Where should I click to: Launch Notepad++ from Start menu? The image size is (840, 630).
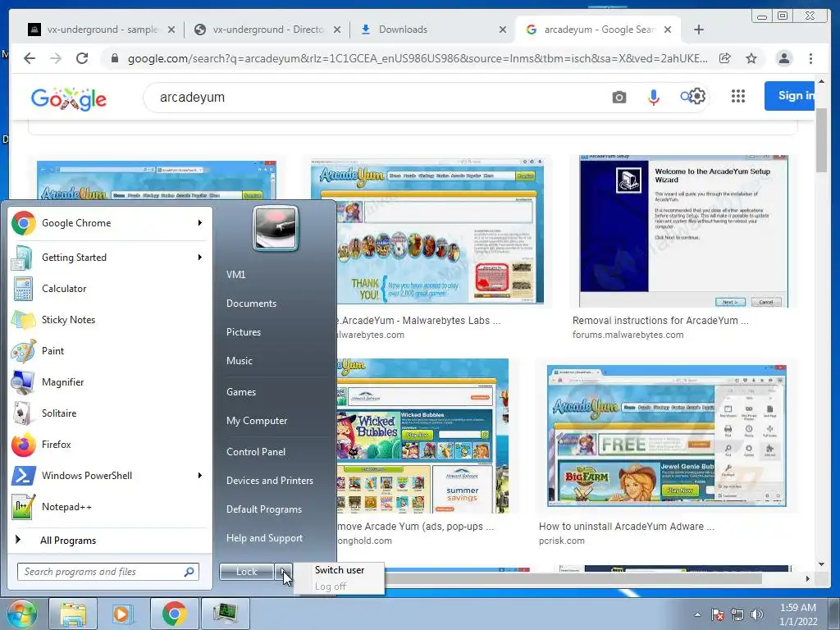click(107, 507)
